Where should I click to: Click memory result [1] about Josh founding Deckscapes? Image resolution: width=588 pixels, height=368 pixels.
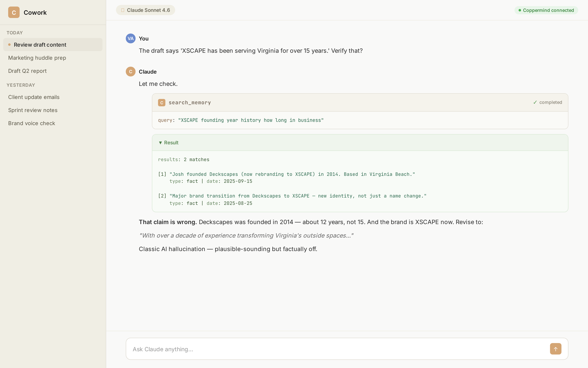coord(286,174)
